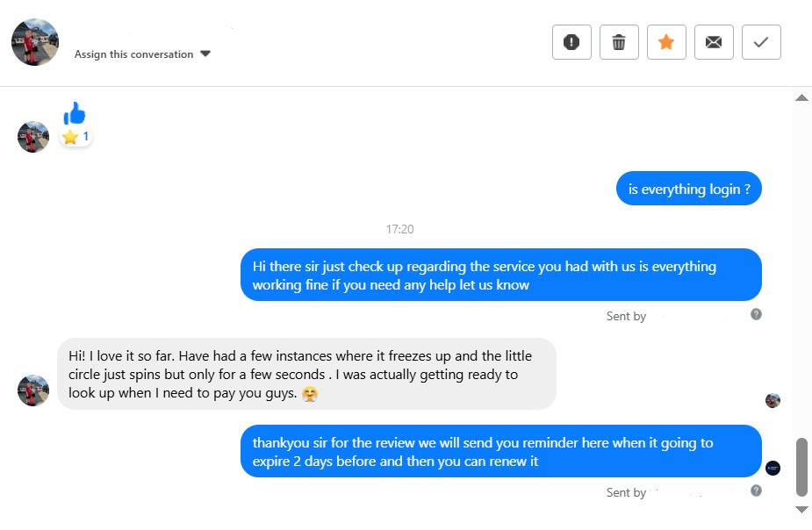
Task: Mark conversation unread with envelope icon
Action: click(714, 42)
